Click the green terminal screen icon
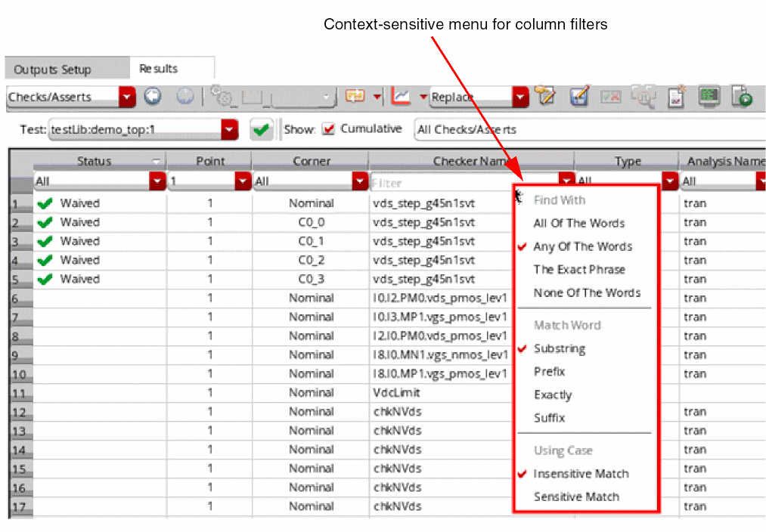Viewport: 766px width, 532px height. click(x=709, y=97)
